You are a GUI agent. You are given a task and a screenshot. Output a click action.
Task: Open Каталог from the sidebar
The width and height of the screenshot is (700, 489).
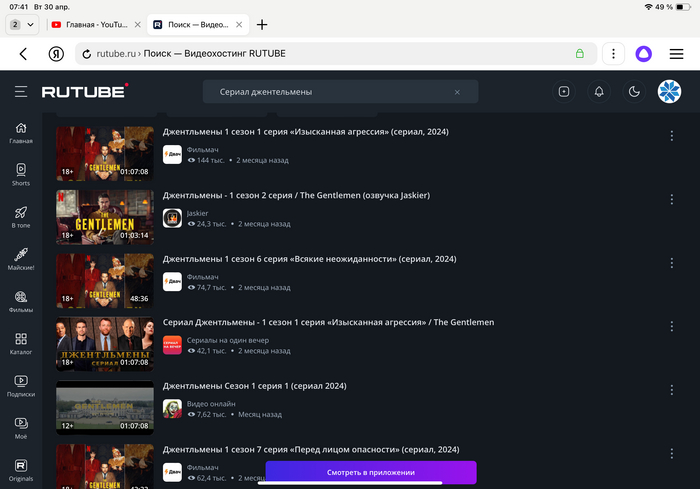(x=21, y=344)
